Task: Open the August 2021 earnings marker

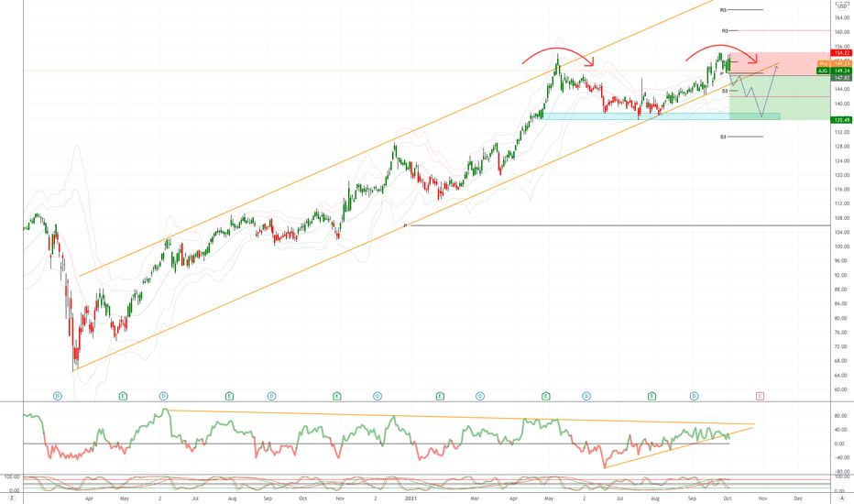Action: pos(651,396)
